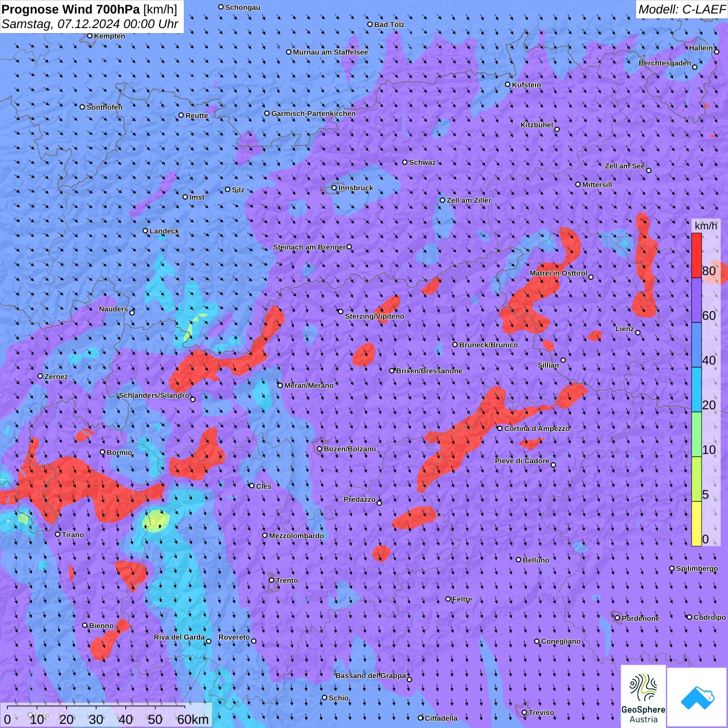Click the Riva del Garda label

point(179,637)
